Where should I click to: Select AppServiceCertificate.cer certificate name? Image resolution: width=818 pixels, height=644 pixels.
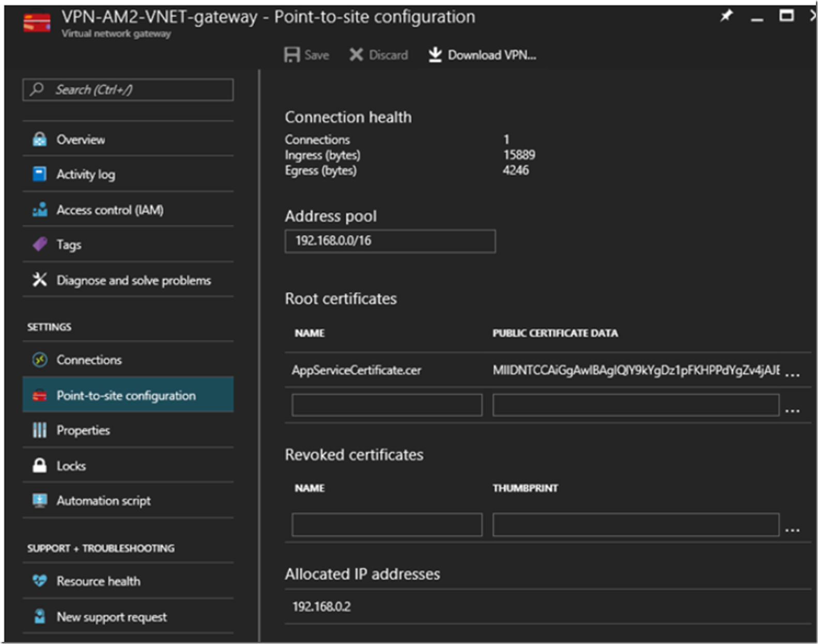(x=357, y=370)
